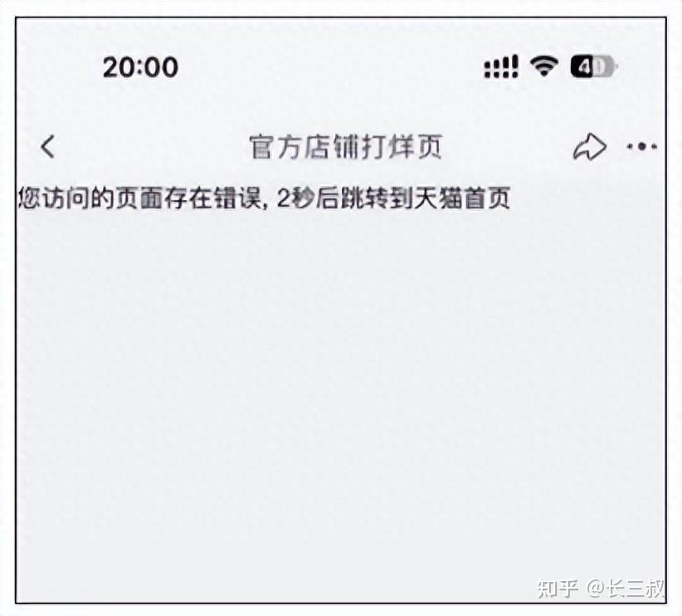Click the 知乎 watermark logo text

558,589
